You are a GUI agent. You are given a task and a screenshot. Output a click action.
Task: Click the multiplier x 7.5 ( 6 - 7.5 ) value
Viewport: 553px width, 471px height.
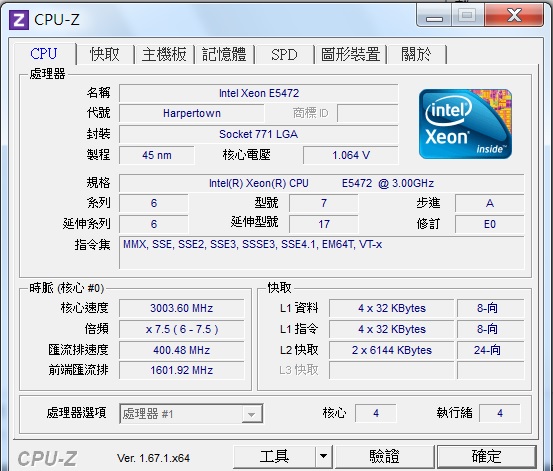click(182, 329)
